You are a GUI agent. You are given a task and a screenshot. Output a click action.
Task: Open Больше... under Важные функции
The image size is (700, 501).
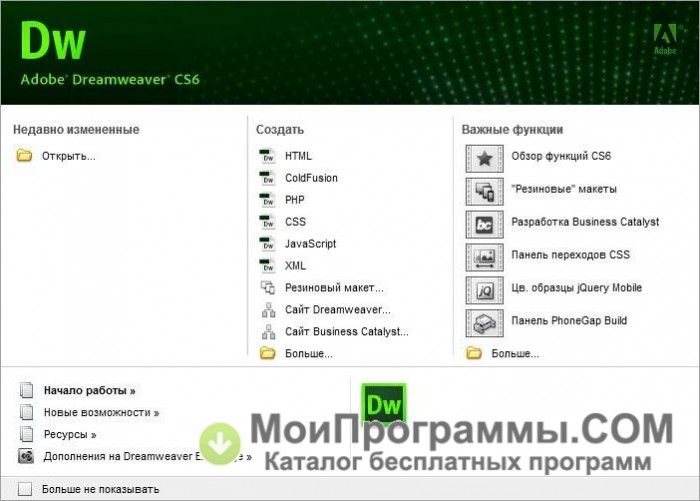pyautogui.click(x=515, y=354)
